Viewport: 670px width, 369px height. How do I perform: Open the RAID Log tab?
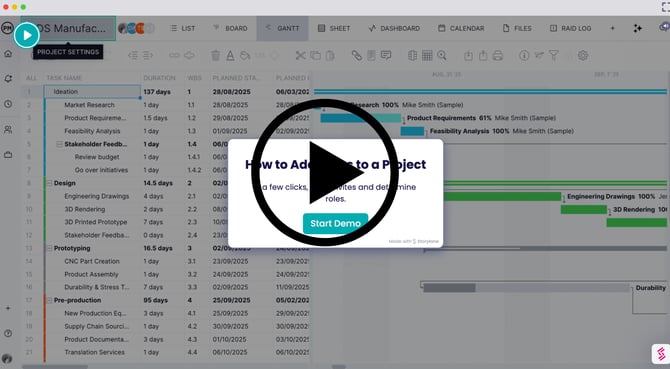(x=570, y=28)
